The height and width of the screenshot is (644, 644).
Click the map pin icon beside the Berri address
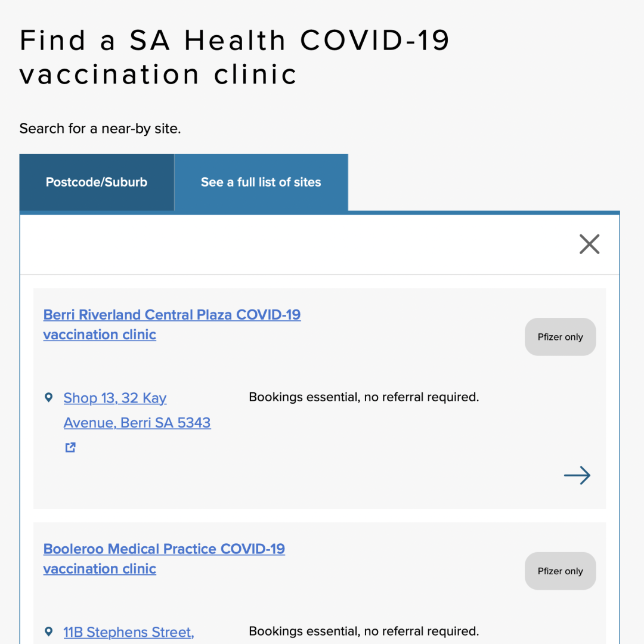(48, 397)
